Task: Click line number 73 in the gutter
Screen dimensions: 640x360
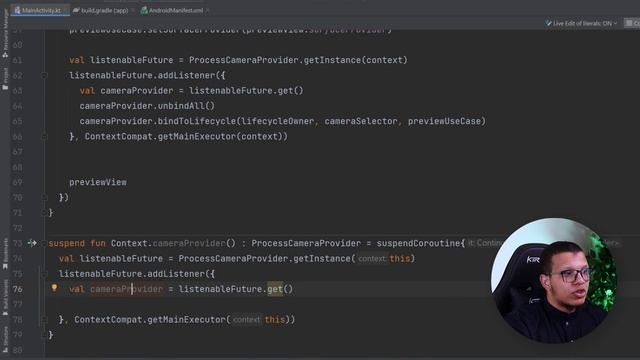Action: [x=18, y=243]
